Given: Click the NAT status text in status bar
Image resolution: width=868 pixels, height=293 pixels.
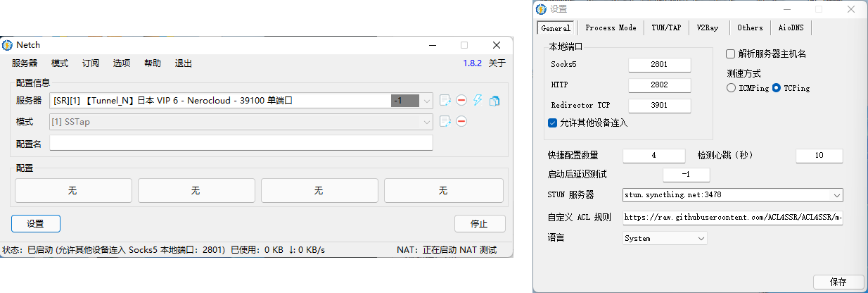Looking at the screenshot, I should point(447,250).
